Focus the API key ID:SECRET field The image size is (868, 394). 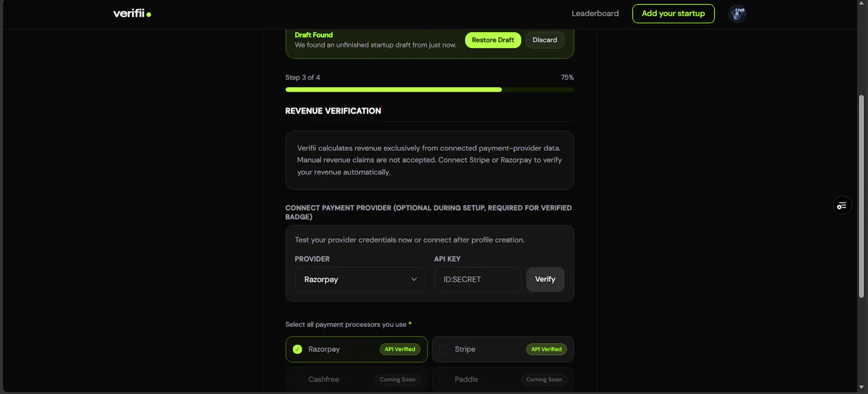coord(478,280)
